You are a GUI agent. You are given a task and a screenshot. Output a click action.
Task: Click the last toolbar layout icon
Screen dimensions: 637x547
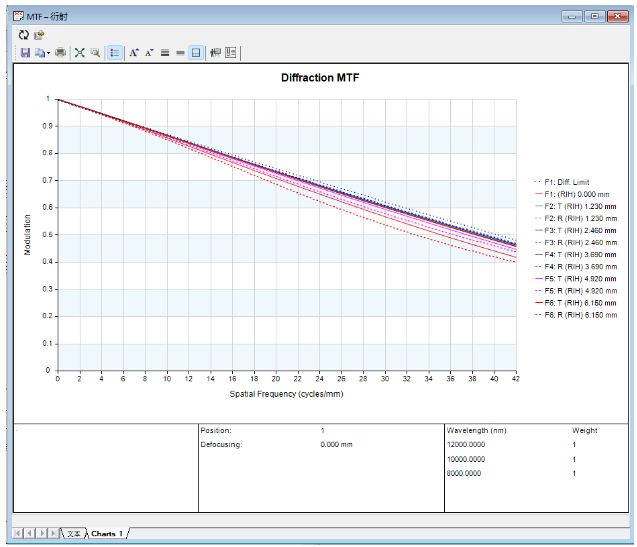coord(231,52)
